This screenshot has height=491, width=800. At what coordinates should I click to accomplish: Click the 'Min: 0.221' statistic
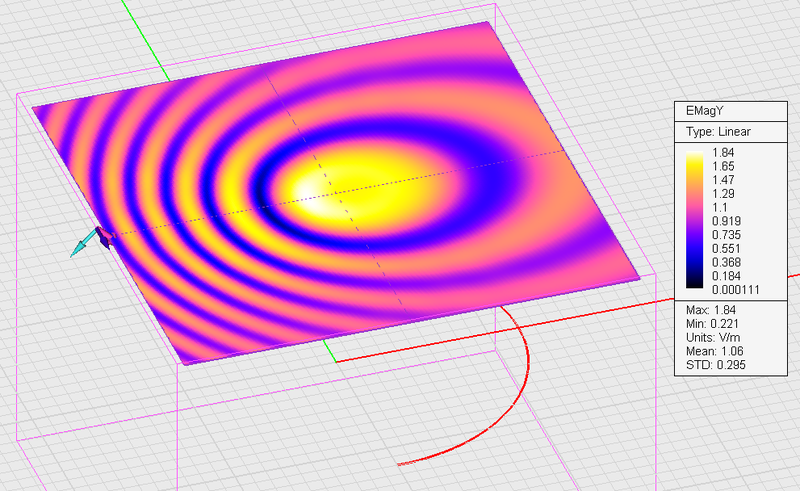[712, 324]
